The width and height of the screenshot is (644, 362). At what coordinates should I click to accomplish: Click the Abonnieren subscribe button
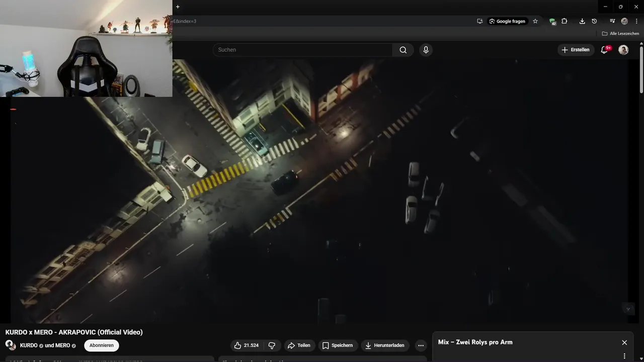102,345
